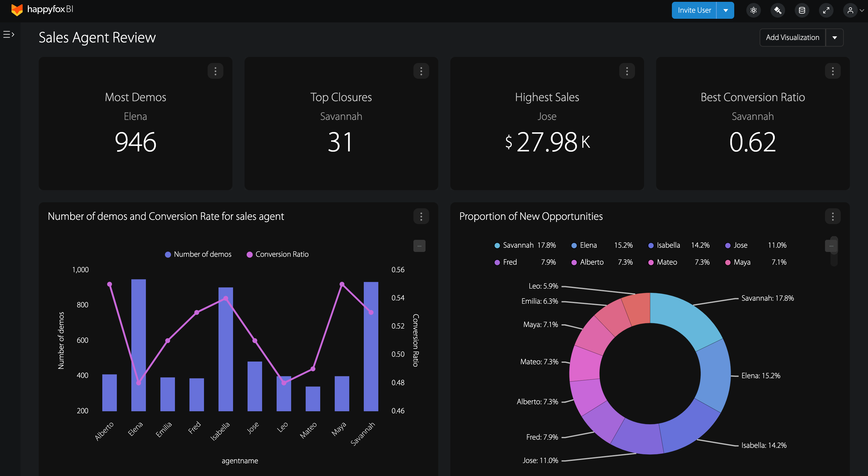Open options menu of Proportion of New Opportunities chart
Screen dimensions: 868x476
pyautogui.click(x=833, y=216)
